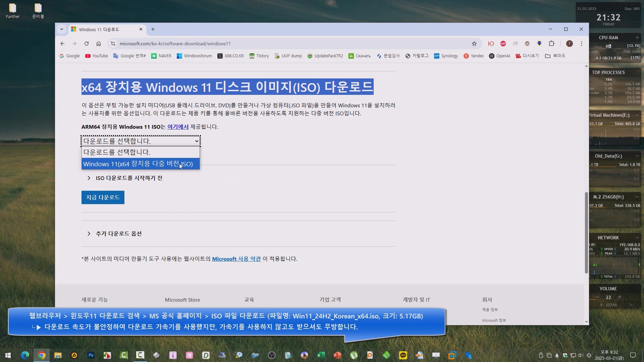Collapse the NETWORK widget
Viewport: 644px width, 362px height.
[x=637, y=238]
